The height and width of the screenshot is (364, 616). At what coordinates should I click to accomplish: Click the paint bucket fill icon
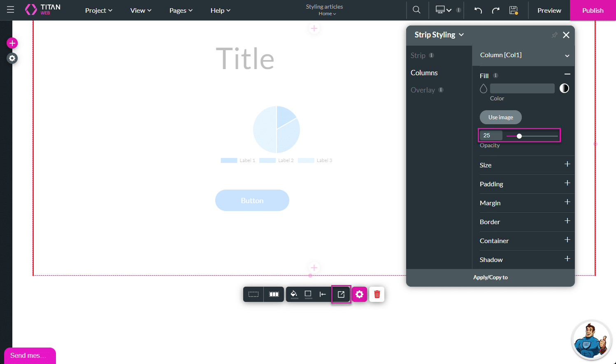[294, 294]
